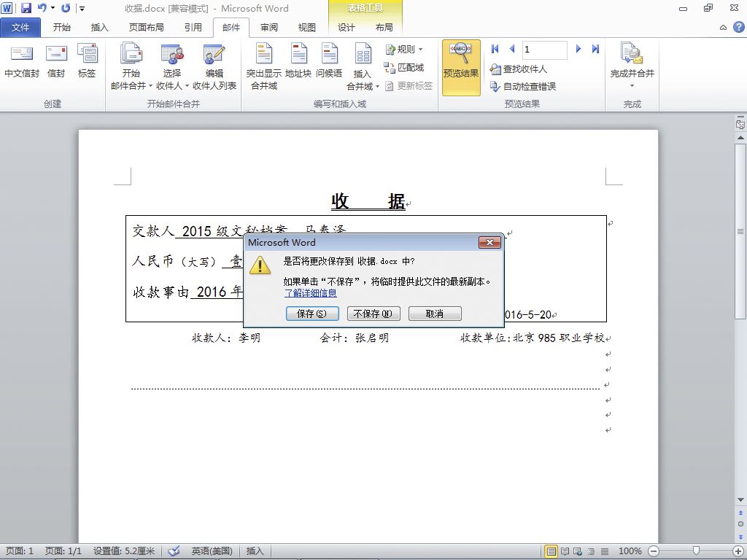Click the Labels icon
The height and width of the screenshot is (560, 747).
pos(87,61)
